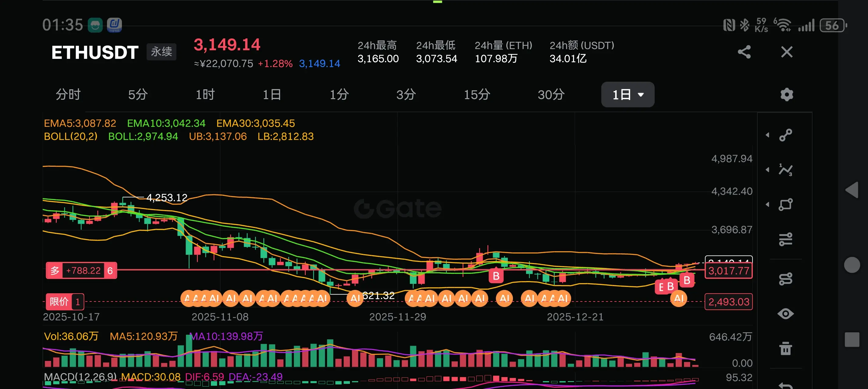
Task: Open chart settings gear icon
Action: point(786,95)
